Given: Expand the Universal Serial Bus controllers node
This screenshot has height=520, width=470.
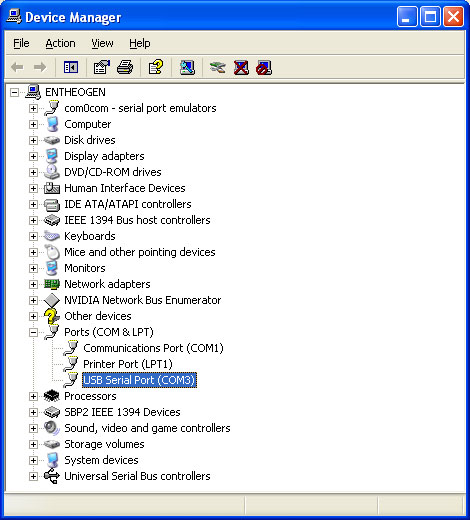Looking at the screenshot, I should [x=33, y=476].
